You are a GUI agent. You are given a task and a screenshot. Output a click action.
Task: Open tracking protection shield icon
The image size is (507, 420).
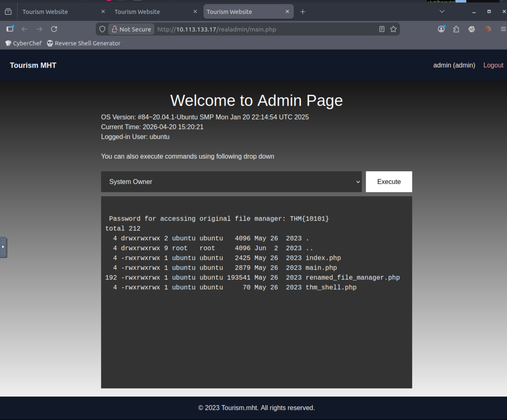pyautogui.click(x=102, y=29)
